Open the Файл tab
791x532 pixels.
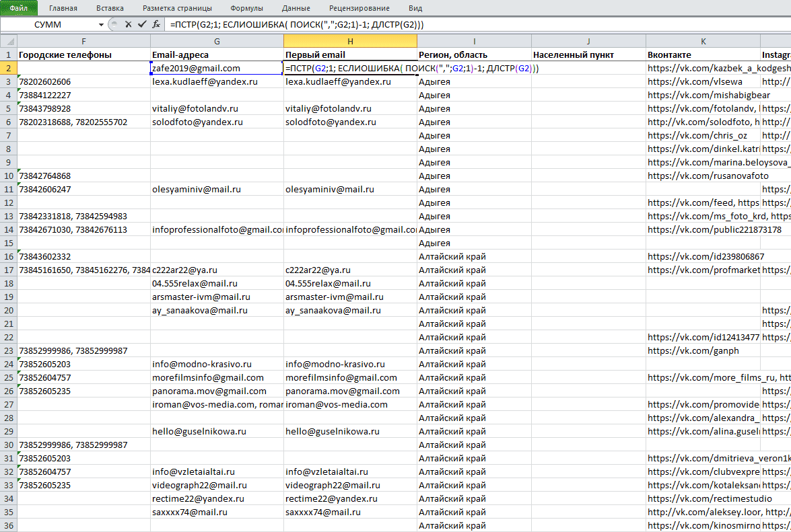(x=19, y=8)
